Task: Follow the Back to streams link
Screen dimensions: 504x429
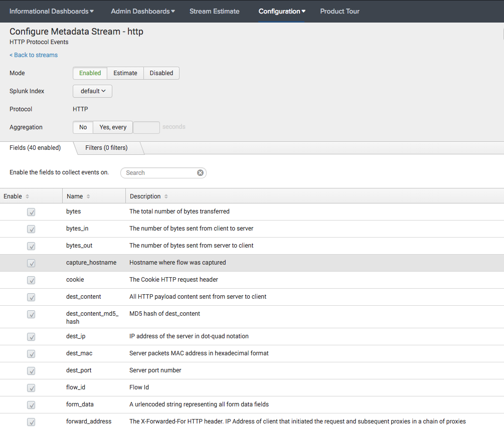Action: pos(33,55)
